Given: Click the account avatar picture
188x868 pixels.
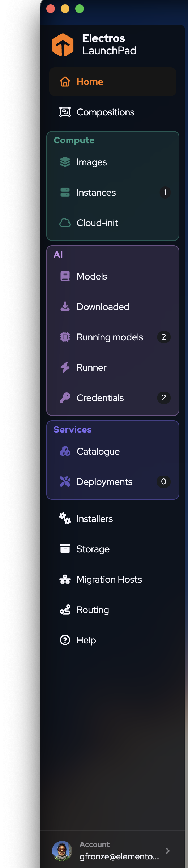Looking at the screenshot, I should (x=62, y=851).
